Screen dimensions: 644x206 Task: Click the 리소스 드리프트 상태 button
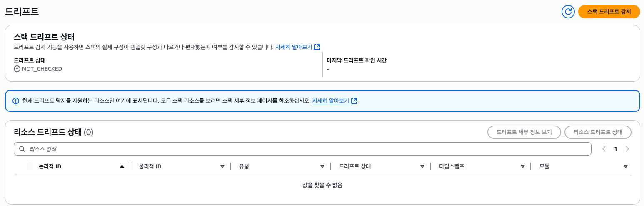[x=598, y=132]
